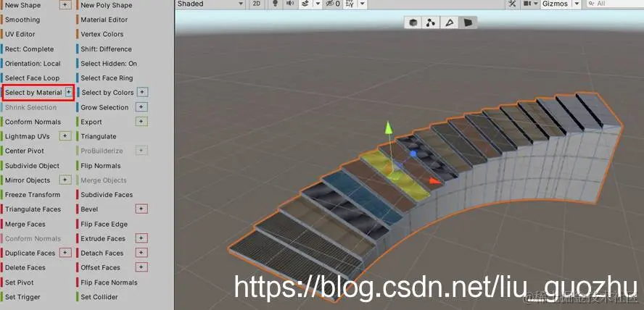Open New Shape options plus button
The height and width of the screenshot is (310, 644).
point(65,5)
